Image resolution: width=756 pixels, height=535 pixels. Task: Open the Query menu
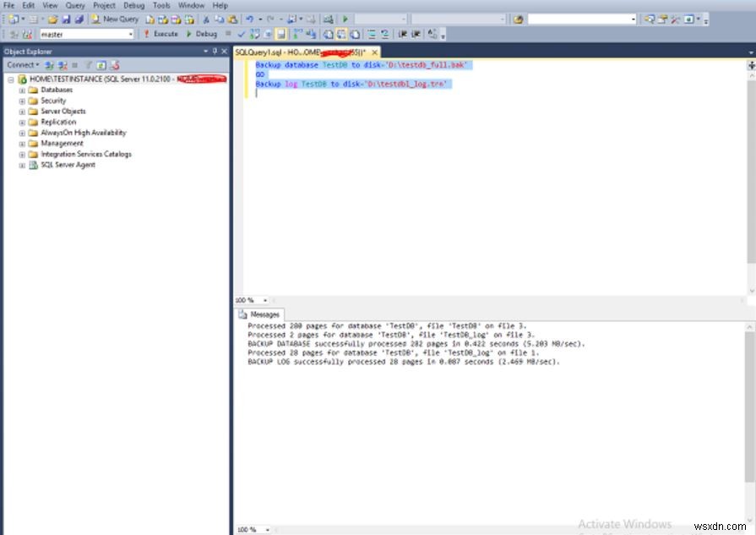tap(75, 5)
